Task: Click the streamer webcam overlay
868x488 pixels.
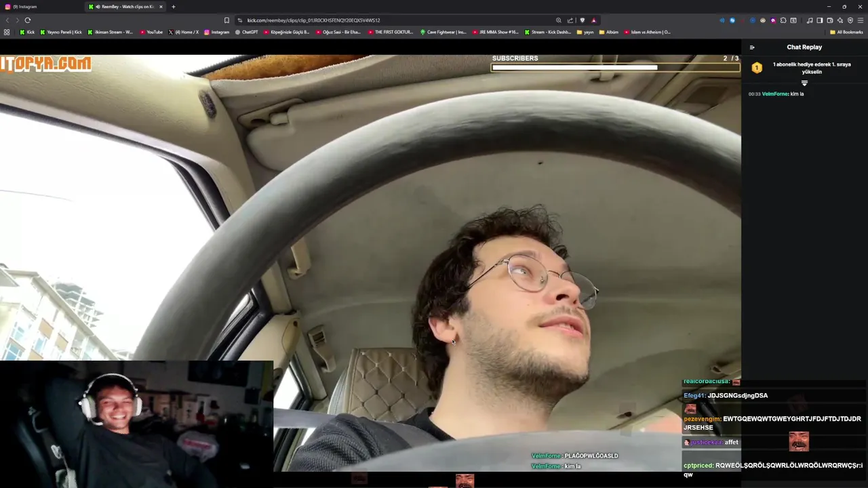Action: 136,424
